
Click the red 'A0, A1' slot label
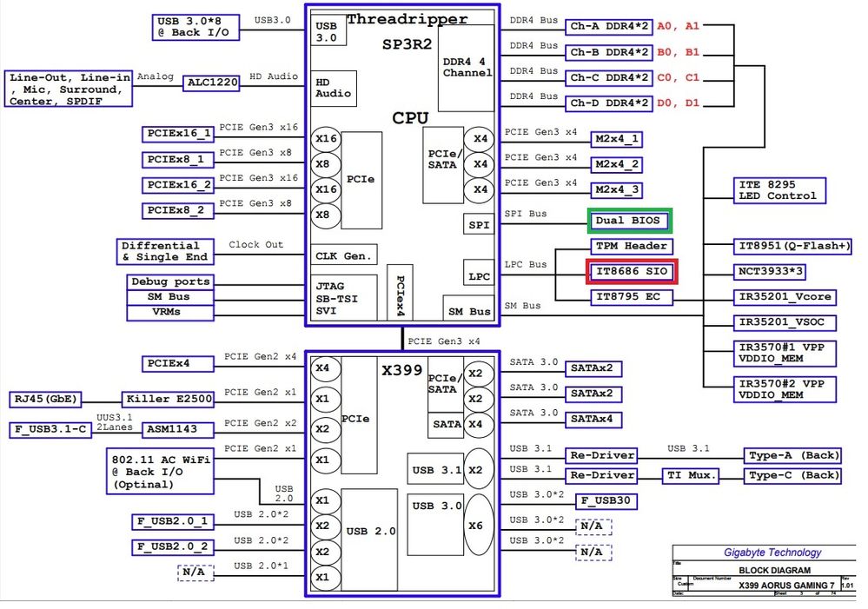click(678, 26)
